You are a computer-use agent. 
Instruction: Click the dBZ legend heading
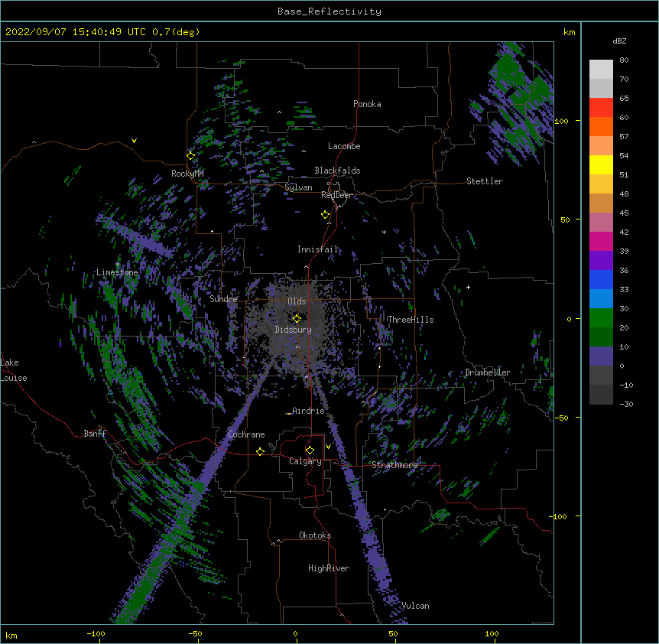(x=619, y=41)
